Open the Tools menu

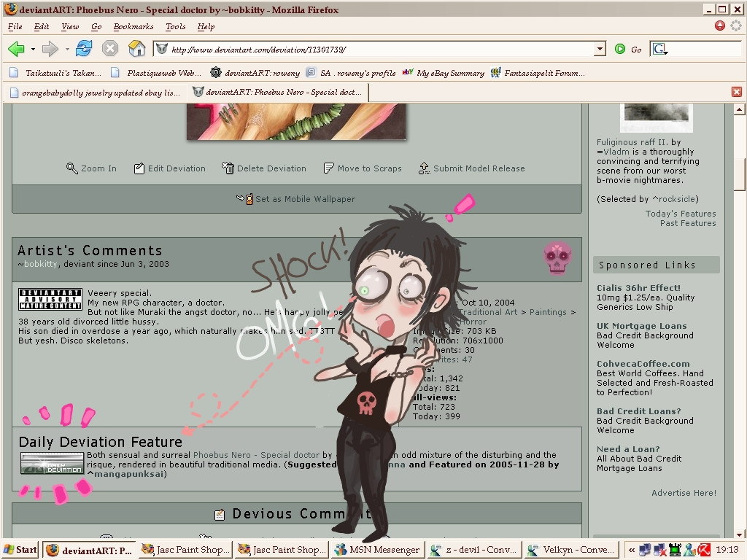[x=175, y=27]
